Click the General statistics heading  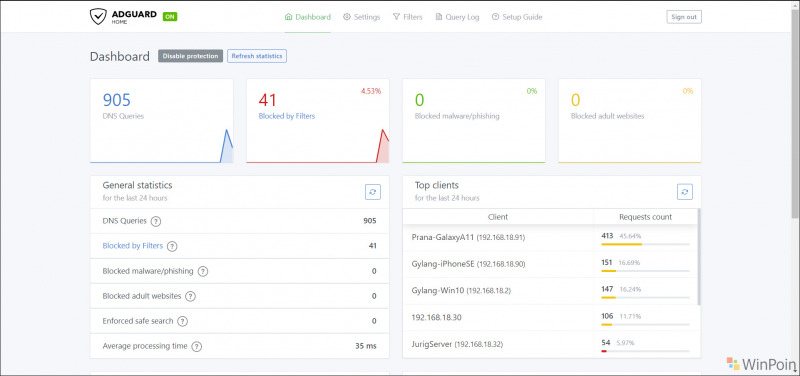tap(137, 185)
